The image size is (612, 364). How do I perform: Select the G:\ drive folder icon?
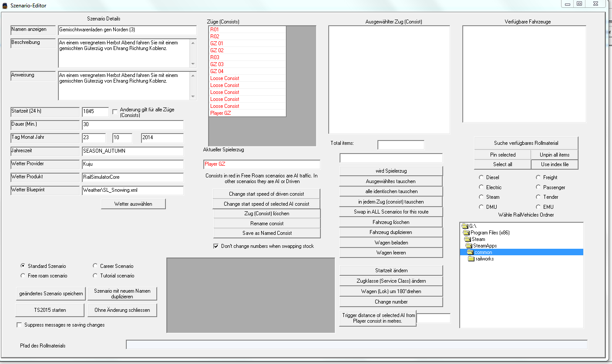click(465, 226)
